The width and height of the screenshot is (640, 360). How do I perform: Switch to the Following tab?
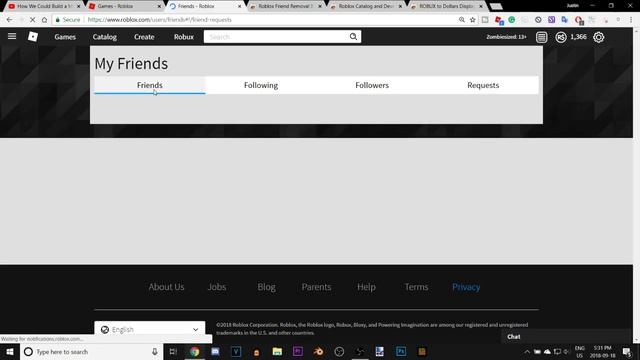[261, 85]
